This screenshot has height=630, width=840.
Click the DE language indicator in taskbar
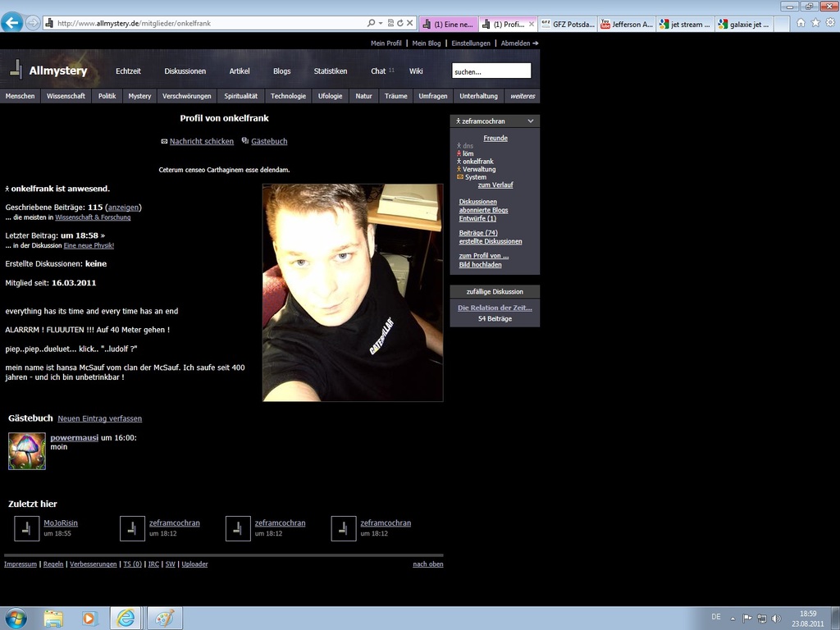click(715, 617)
